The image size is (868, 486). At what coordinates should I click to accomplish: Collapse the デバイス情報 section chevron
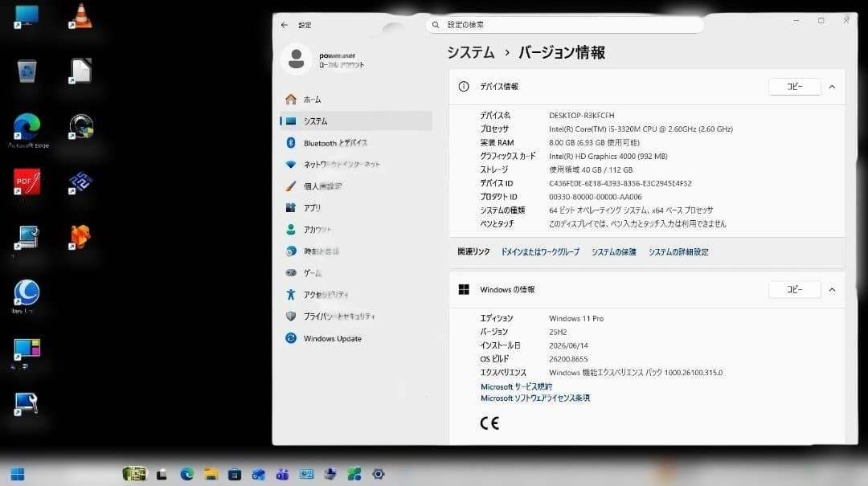pyautogui.click(x=832, y=87)
